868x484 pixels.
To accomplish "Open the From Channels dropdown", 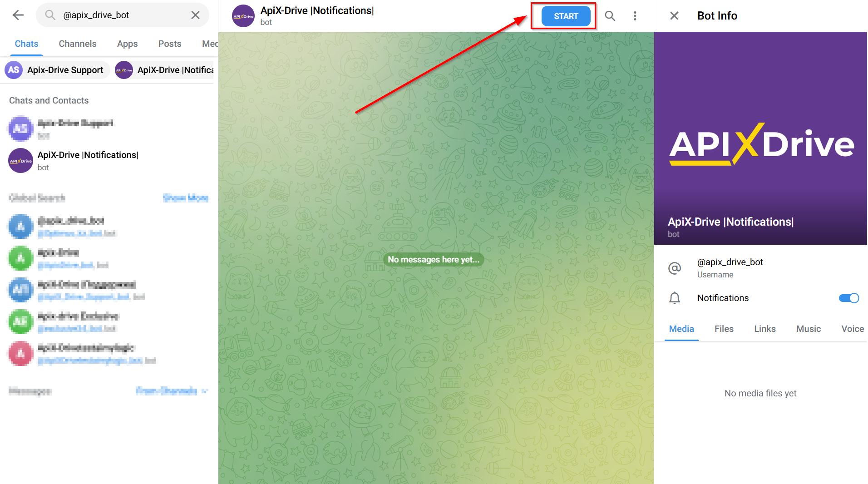I will [172, 391].
